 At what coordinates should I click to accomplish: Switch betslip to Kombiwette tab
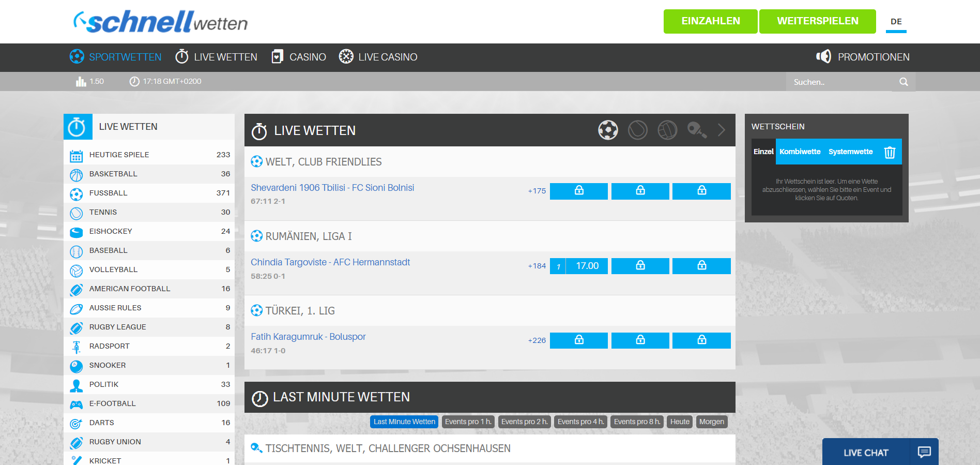[x=800, y=152]
